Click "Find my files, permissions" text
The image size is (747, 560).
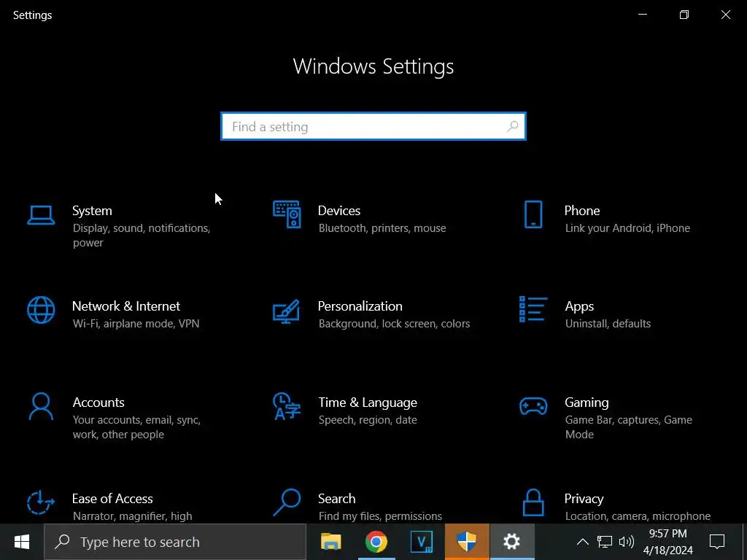coord(380,516)
